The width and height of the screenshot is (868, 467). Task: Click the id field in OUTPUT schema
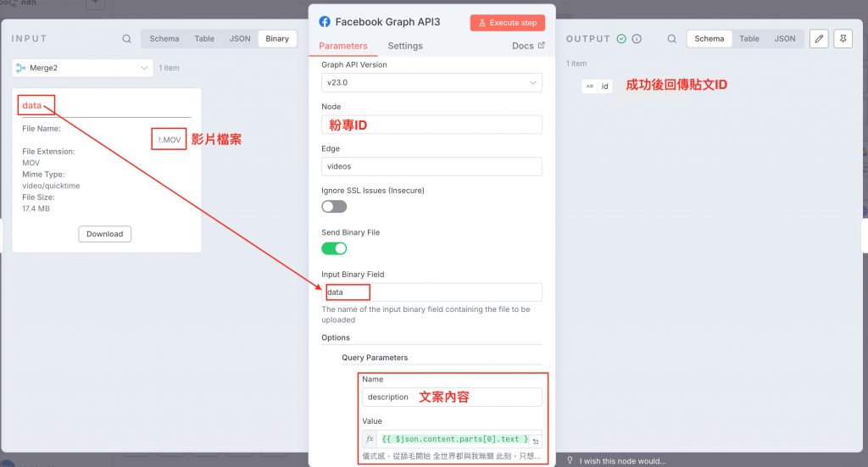tap(598, 86)
